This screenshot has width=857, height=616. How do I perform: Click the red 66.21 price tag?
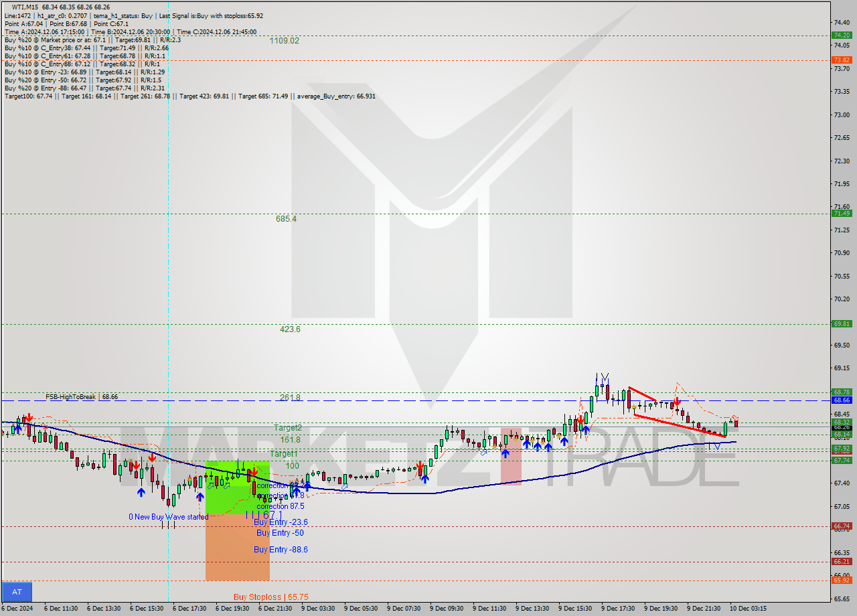coord(842,561)
